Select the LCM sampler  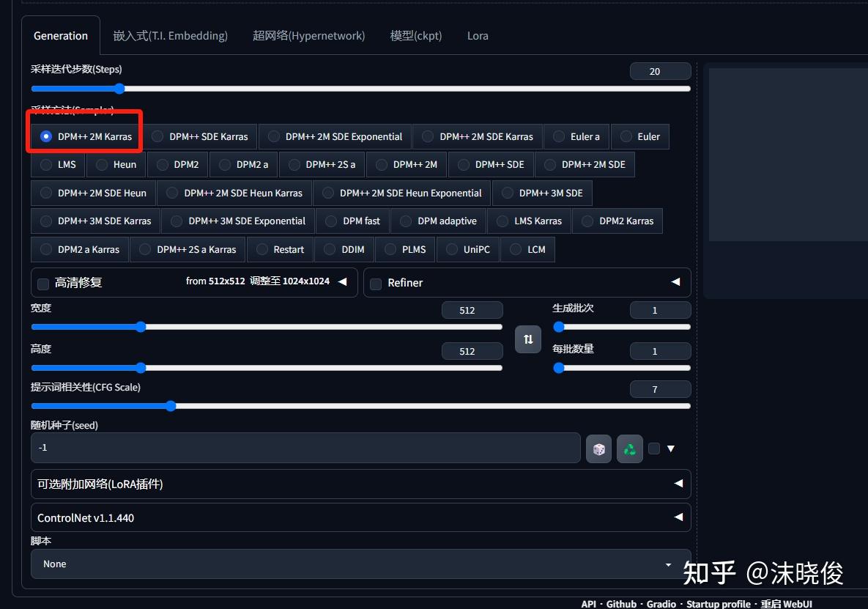pyautogui.click(x=527, y=249)
